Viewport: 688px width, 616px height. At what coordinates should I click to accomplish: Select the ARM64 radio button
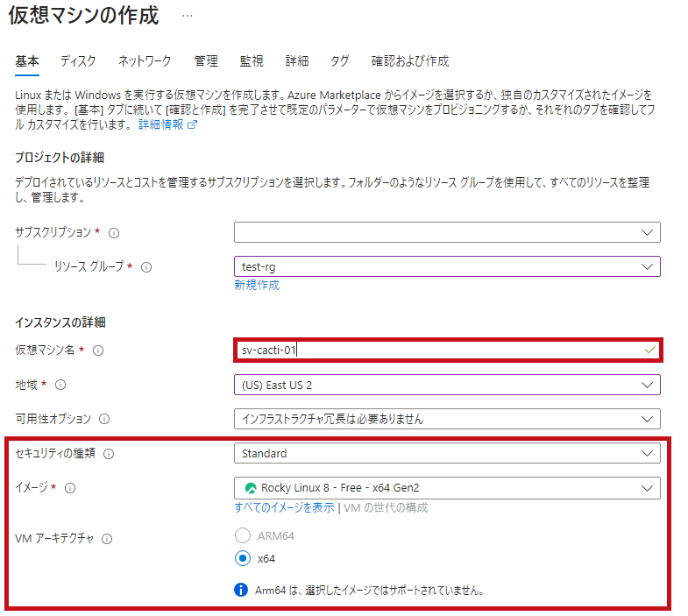click(x=243, y=535)
